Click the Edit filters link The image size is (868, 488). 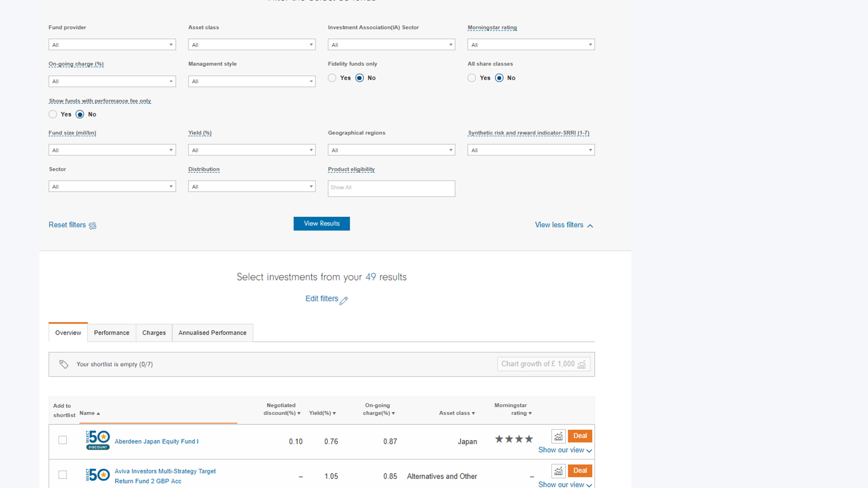[x=322, y=299]
